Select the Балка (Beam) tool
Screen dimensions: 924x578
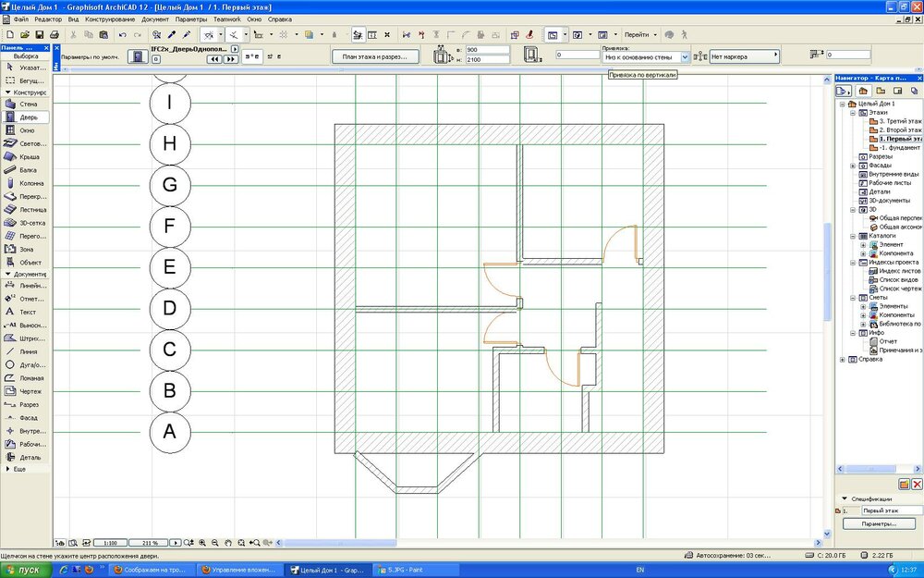[25, 170]
